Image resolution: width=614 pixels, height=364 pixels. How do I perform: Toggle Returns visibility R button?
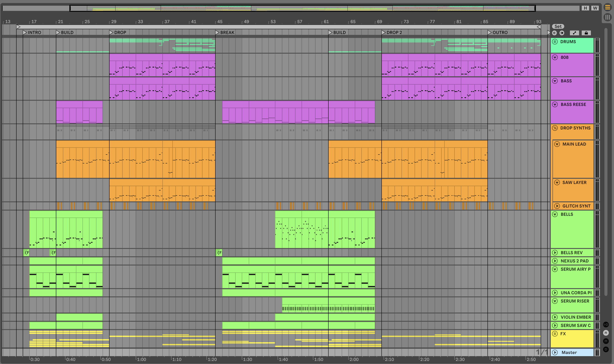pos(606,333)
